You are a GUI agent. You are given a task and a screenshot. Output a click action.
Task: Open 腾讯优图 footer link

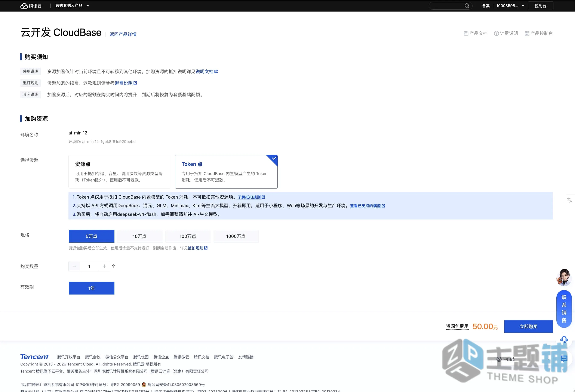(141, 357)
